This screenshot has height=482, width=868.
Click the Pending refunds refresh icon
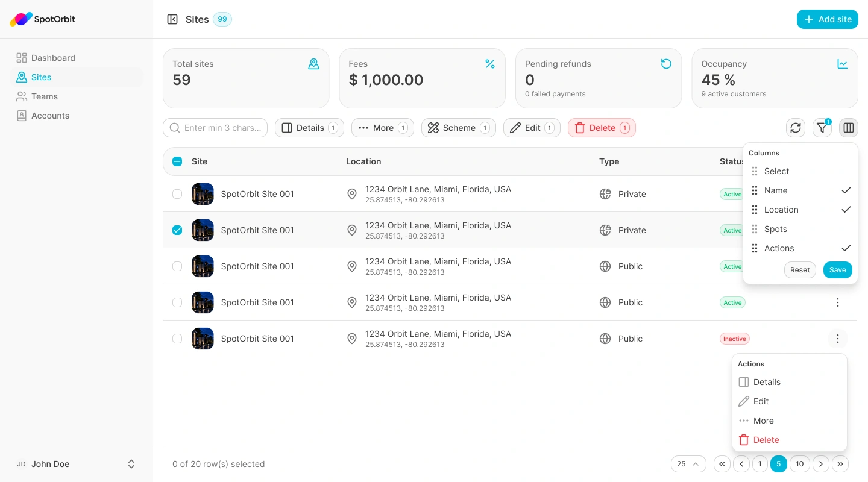click(x=666, y=64)
